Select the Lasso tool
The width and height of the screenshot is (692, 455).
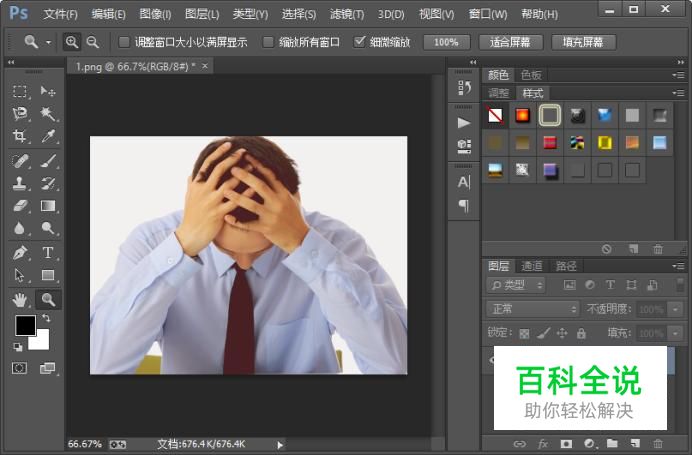pyautogui.click(x=19, y=114)
